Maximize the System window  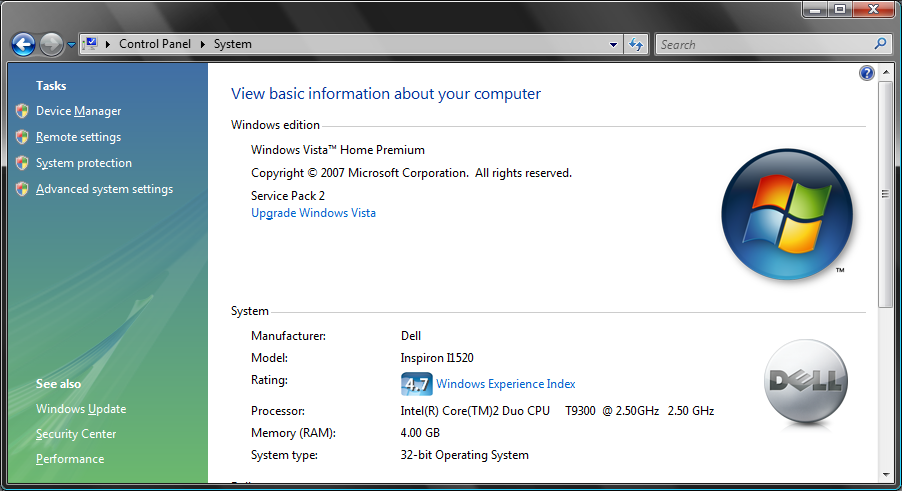pyautogui.click(x=840, y=9)
